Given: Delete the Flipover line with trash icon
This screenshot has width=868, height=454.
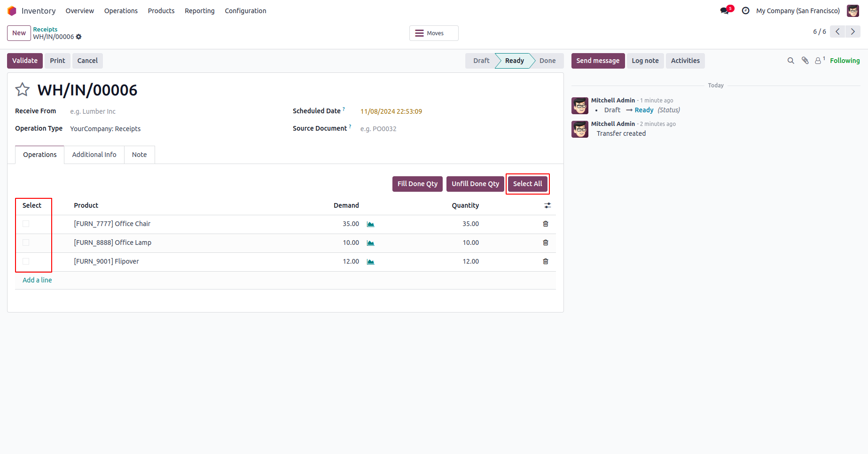Looking at the screenshot, I should (x=546, y=261).
